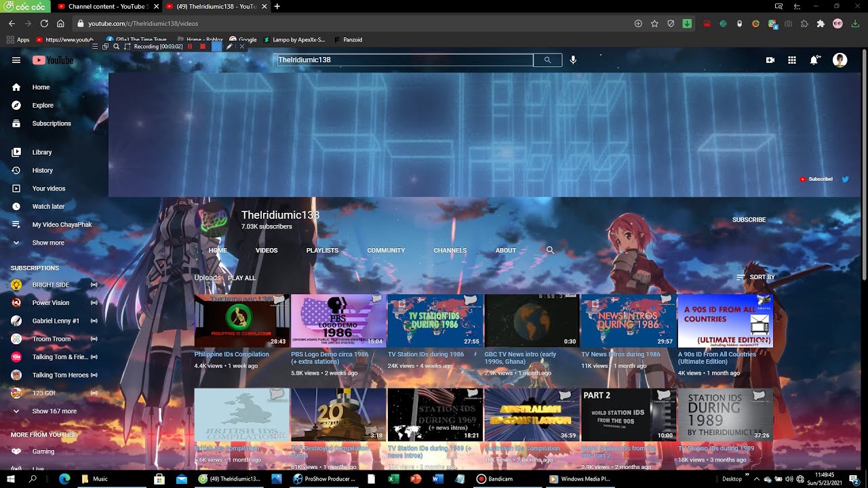Open the channel About tab
Image resolution: width=868 pixels, height=488 pixels.
(506, 250)
